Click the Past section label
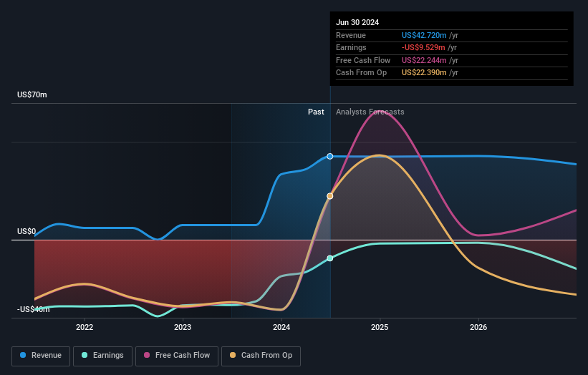 (x=316, y=112)
